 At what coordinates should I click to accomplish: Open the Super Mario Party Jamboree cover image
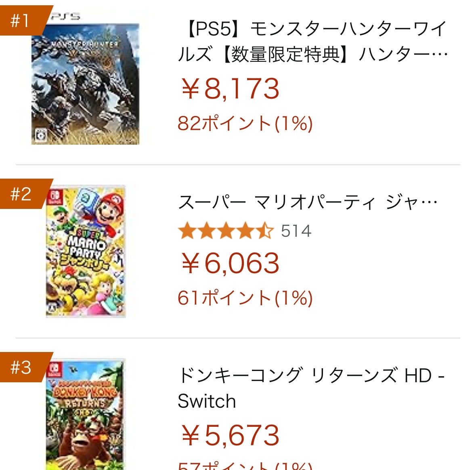pos(86,251)
